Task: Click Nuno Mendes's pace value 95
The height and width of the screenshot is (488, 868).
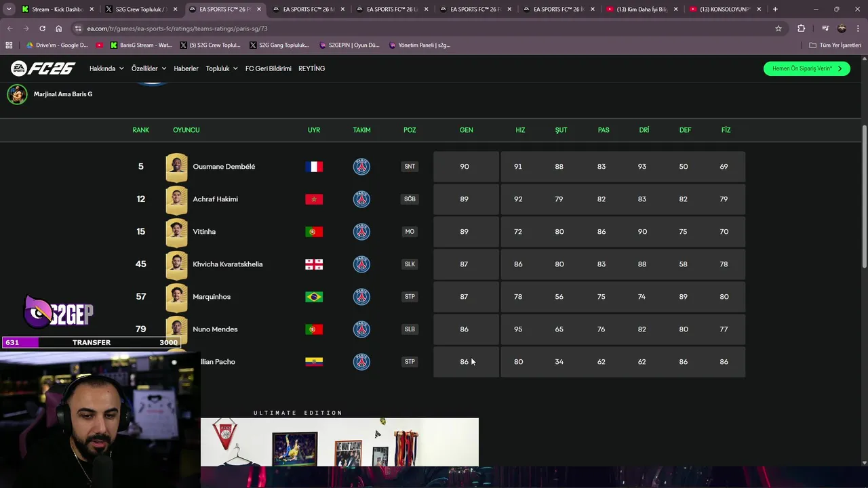Action: [518, 329]
